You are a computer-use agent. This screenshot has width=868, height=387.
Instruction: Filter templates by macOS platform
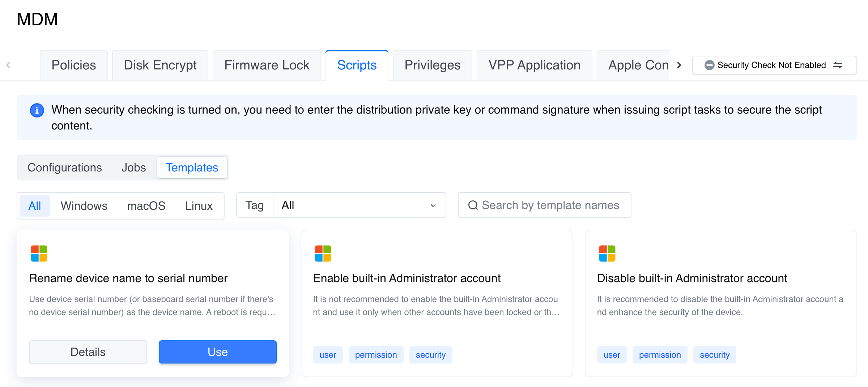(x=146, y=206)
